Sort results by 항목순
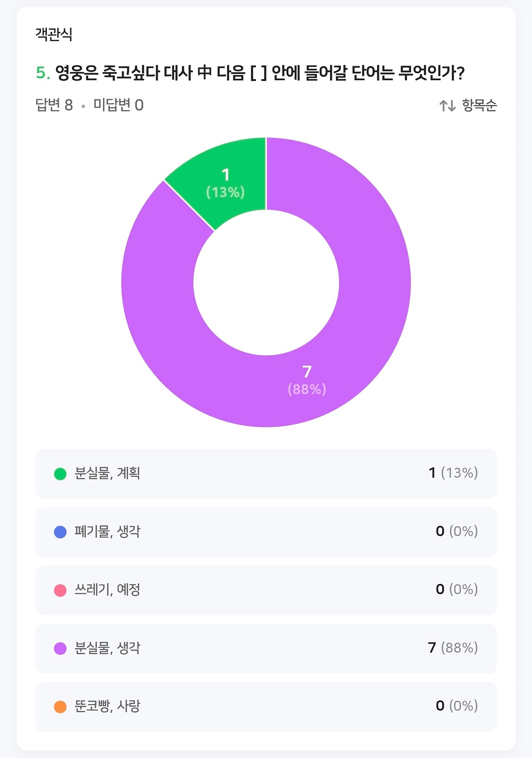 [x=479, y=105]
